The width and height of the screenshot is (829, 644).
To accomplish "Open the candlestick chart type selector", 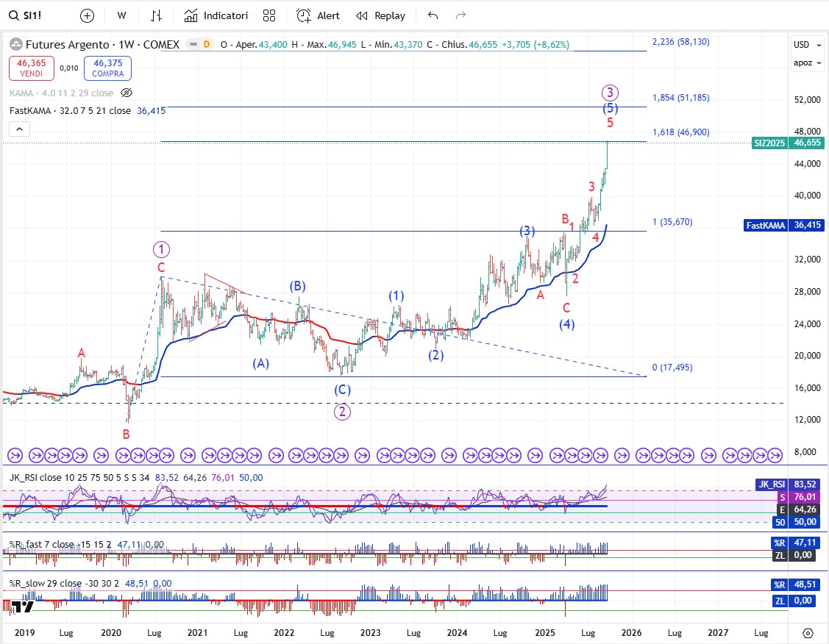I will point(156,15).
